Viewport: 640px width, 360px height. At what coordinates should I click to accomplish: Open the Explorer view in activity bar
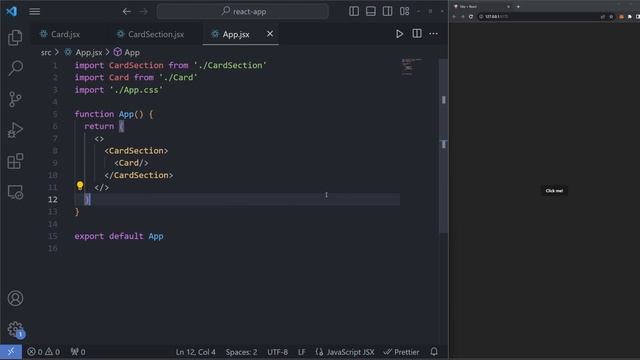point(15,38)
